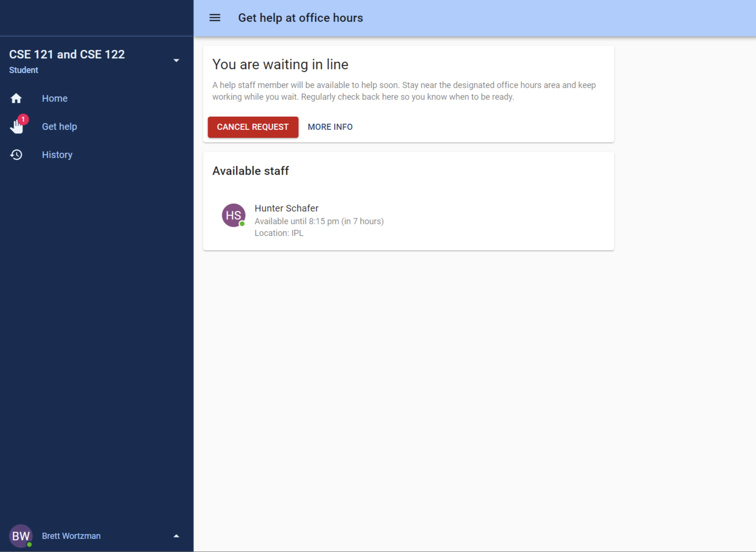Go to Home in sidebar

pos(55,99)
